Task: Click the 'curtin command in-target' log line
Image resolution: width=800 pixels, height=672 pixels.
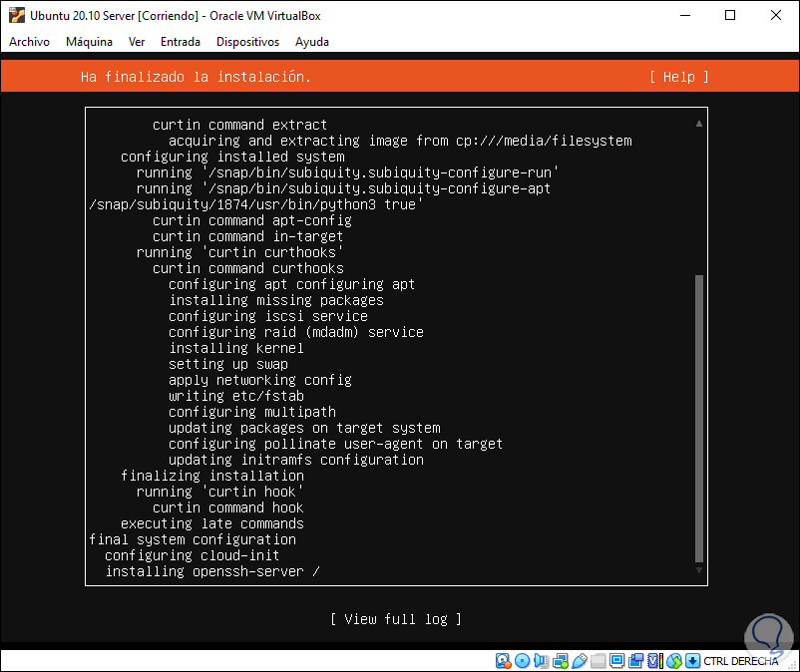Action: pyautogui.click(x=248, y=236)
